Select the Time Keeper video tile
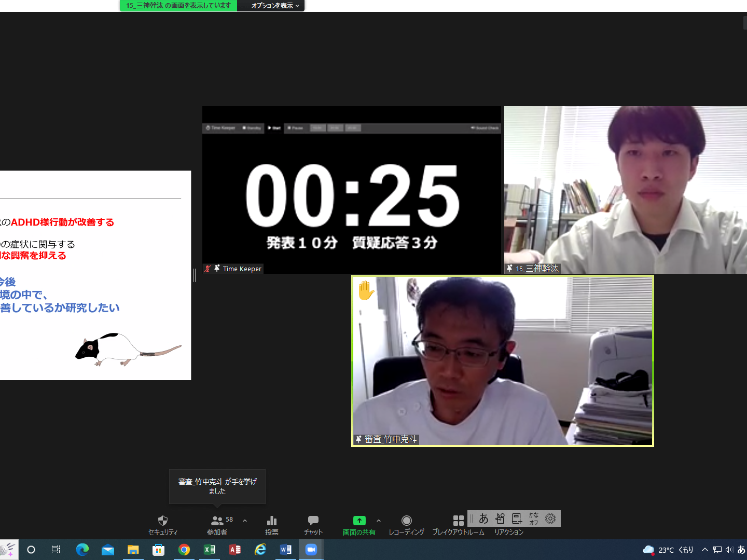 click(352, 190)
